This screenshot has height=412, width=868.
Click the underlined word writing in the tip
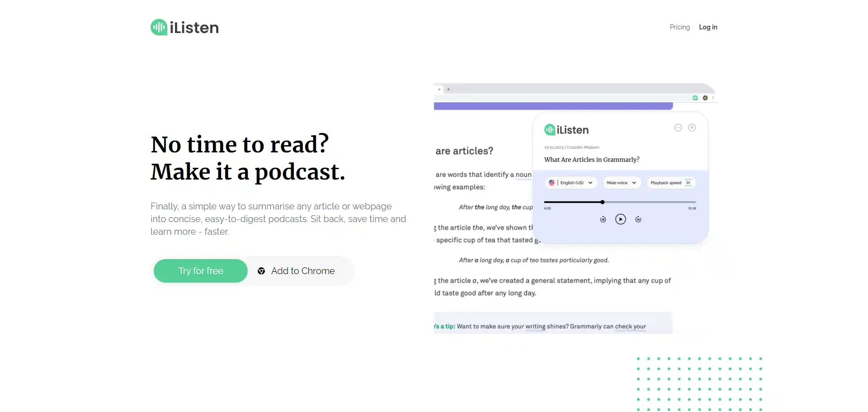(535, 327)
